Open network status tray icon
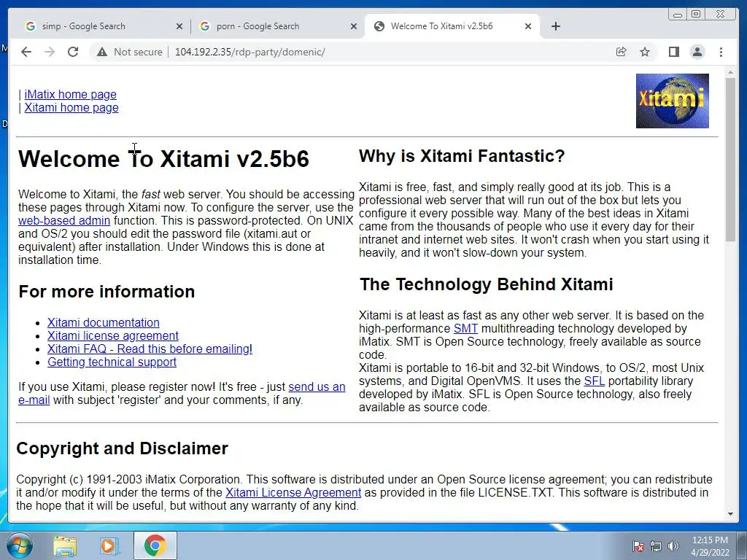Viewport: 747px width, 560px height. click(656, 546)
